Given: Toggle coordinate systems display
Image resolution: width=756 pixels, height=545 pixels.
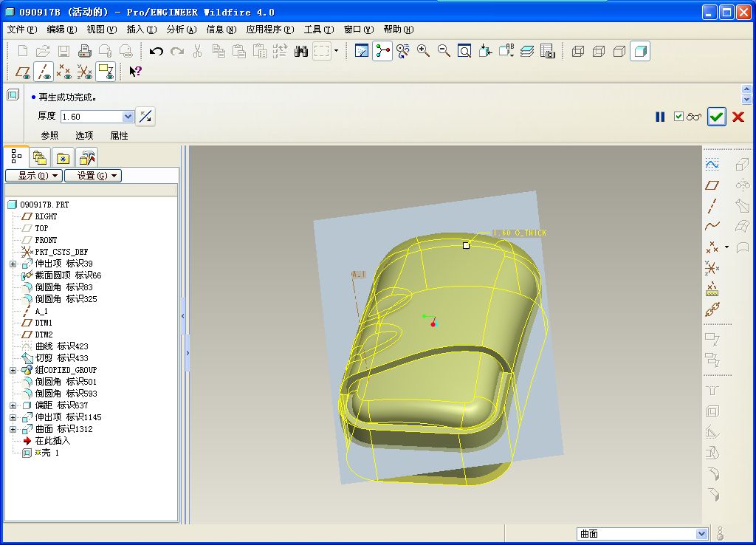Looking at the screenshot, I should 85,72.
